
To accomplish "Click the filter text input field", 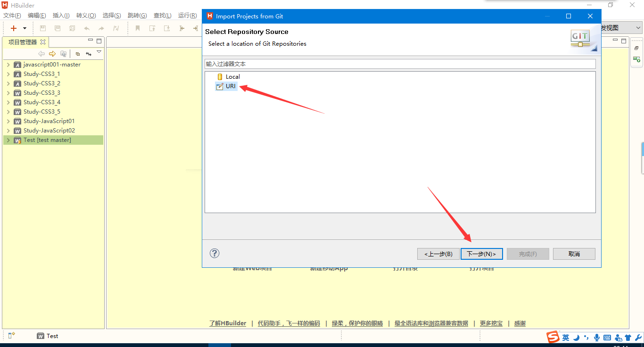I will (x=400, y=64).
